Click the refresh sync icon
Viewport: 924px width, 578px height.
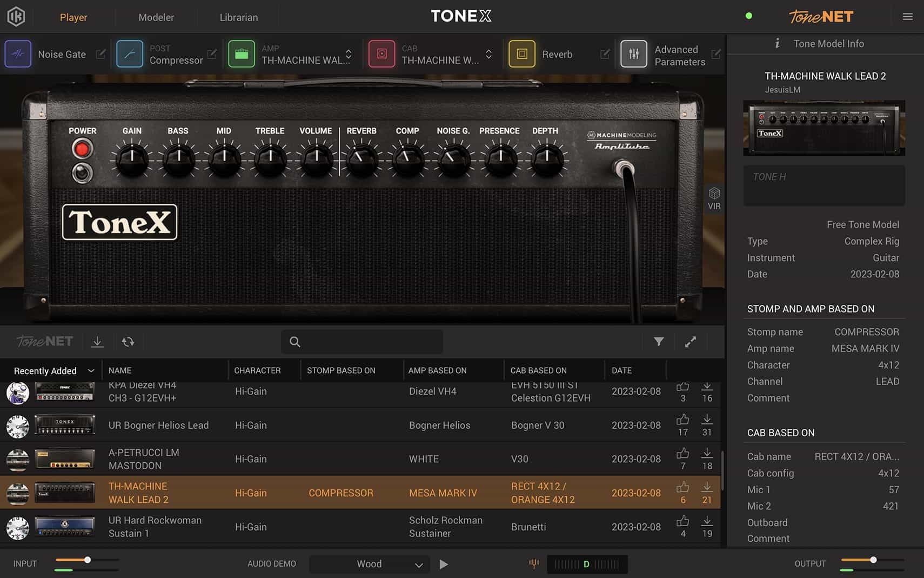128,342
